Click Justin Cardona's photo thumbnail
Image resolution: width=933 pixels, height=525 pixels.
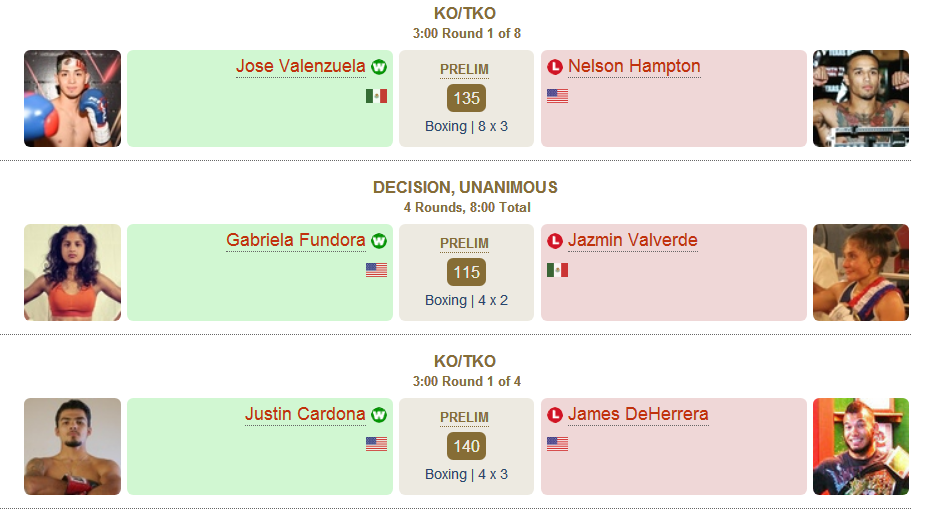[73, 446]
